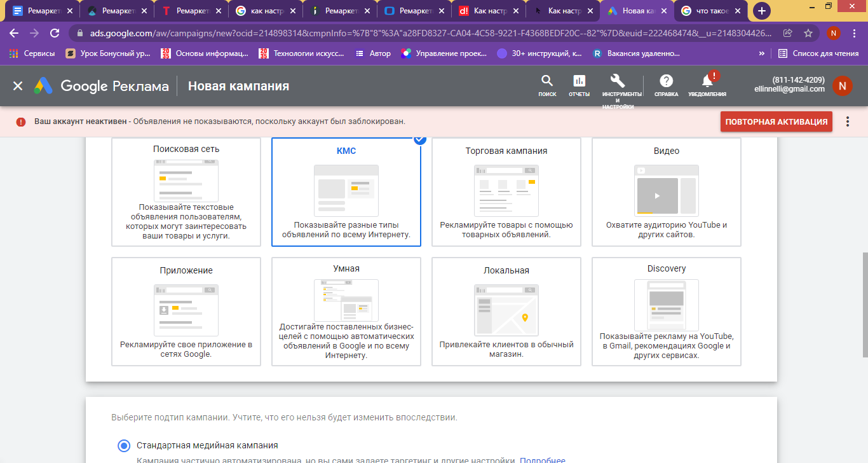Select Стандартная медийная кампания radio button
This screenshot has height=463, width=868.
[124, 445]
